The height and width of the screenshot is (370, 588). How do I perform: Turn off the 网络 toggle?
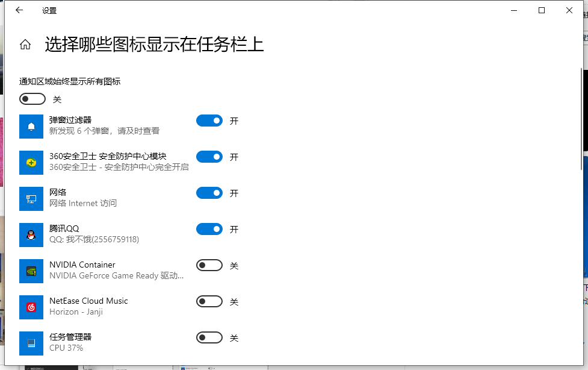(x=209, y=193)
